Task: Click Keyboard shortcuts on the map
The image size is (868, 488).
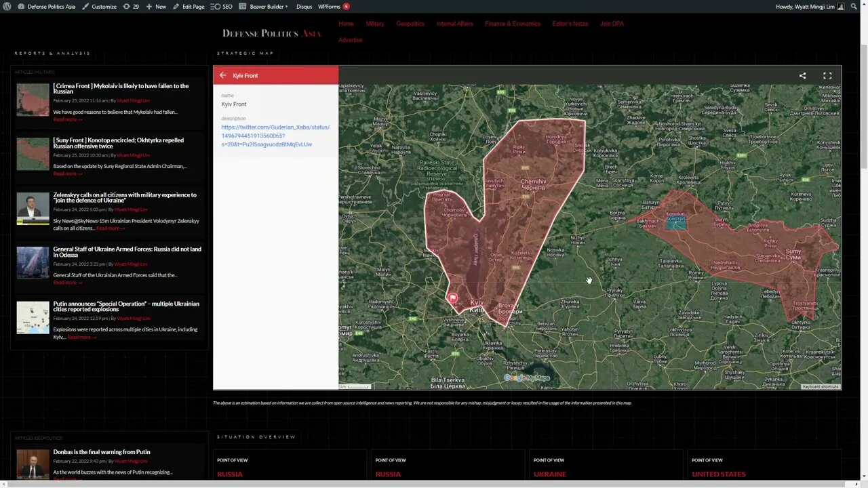Action: [821, 386]
